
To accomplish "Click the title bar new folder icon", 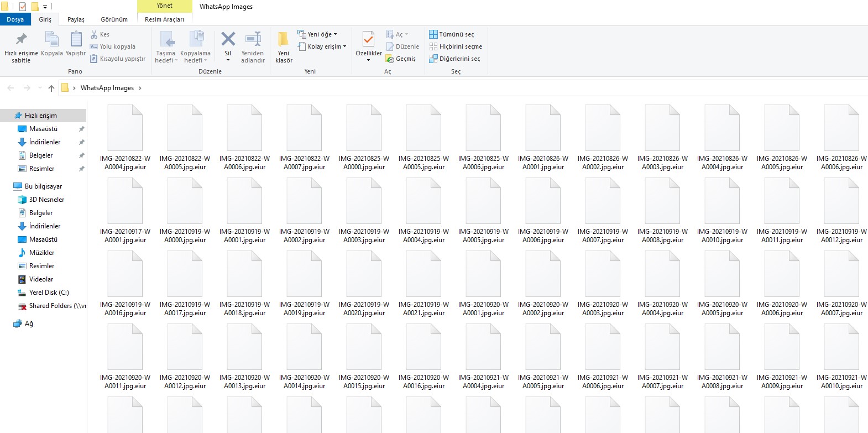I will (x=34, y=7).
